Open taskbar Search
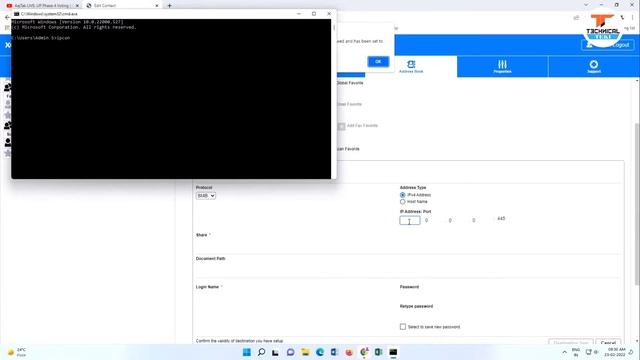 261,352
